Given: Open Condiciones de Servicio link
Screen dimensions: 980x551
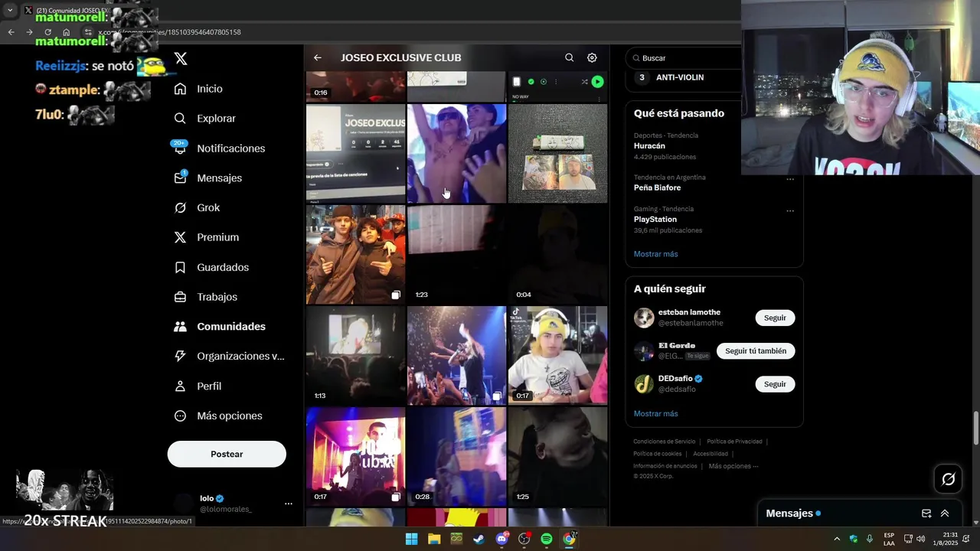Looking at the screenshot, I should pyautogui.click(x=665, y=442).
